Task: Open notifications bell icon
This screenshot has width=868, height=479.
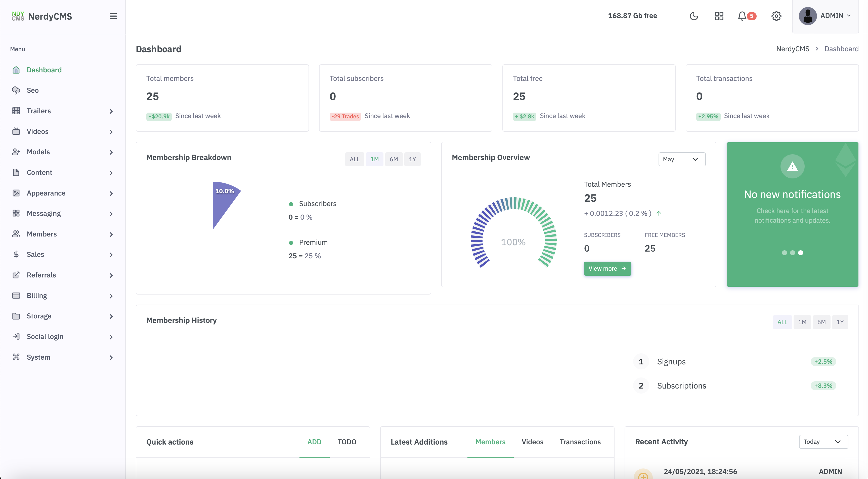Action: pyautogui.click(x=742, y=16)
